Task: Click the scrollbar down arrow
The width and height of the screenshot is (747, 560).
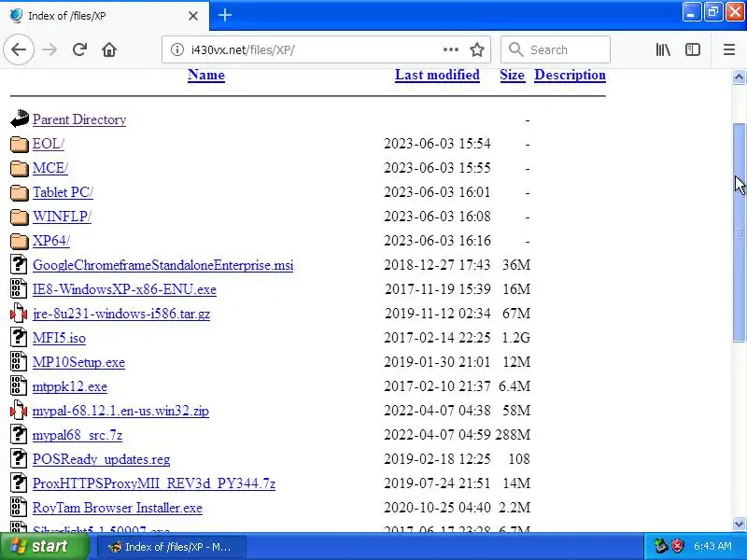Action: (x=739, y=524)
